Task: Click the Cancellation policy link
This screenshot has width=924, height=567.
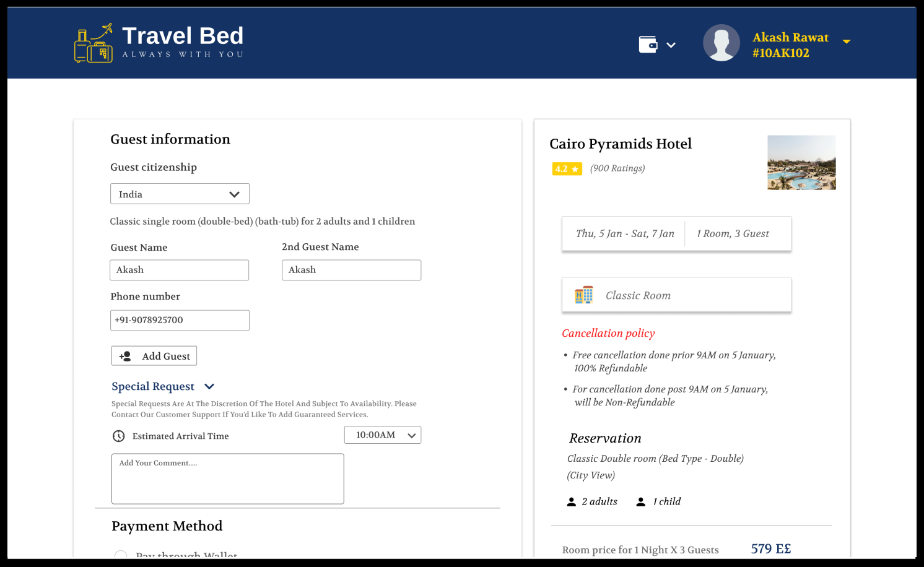Action: coord(608,333)
